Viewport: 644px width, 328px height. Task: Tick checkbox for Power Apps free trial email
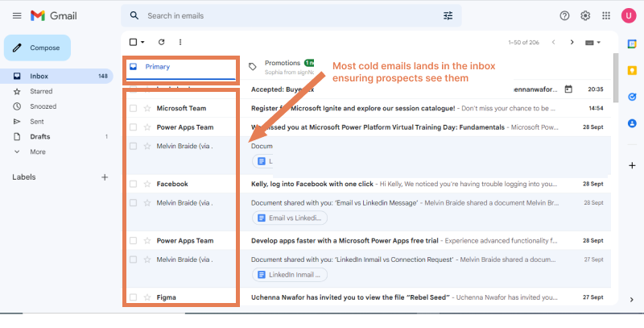pos(133,241)
